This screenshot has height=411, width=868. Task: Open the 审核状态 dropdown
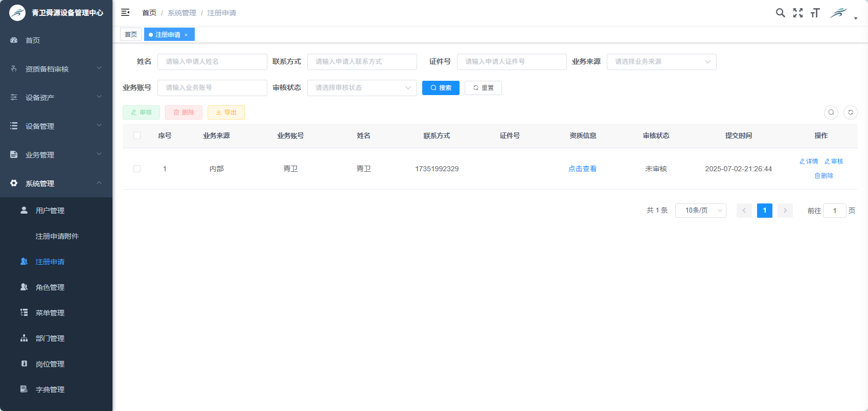pyautogui.click(x=361, y=88)
